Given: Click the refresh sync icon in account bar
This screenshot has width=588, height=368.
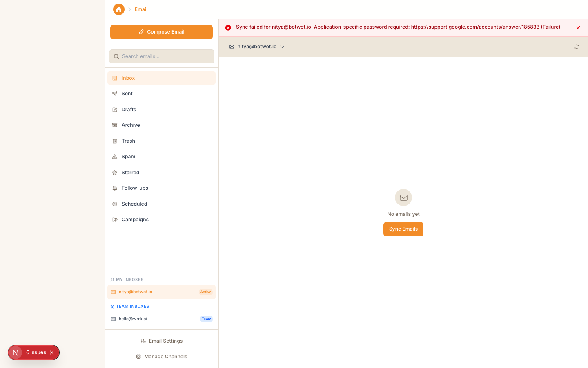Looking at the screenshot, I should 576,47.
